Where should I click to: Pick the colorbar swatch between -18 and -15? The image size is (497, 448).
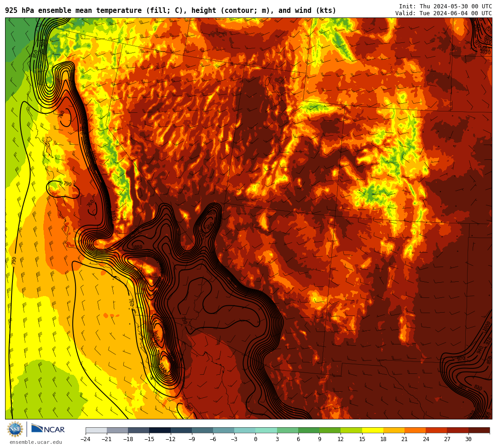139,430
